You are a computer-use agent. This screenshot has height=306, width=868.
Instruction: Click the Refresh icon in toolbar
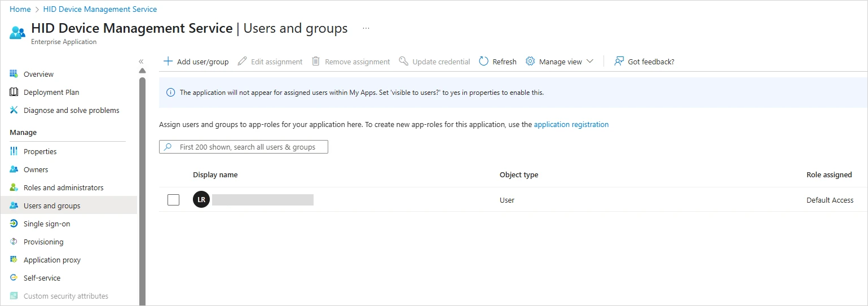pyautogui.click(x=483, y=62)
